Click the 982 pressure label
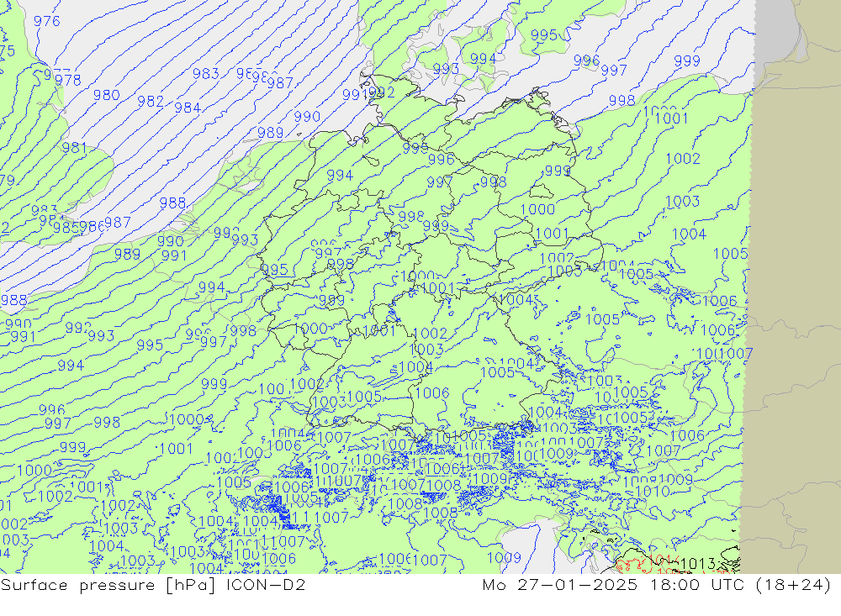The image size is (841, 616). (151, 101)
